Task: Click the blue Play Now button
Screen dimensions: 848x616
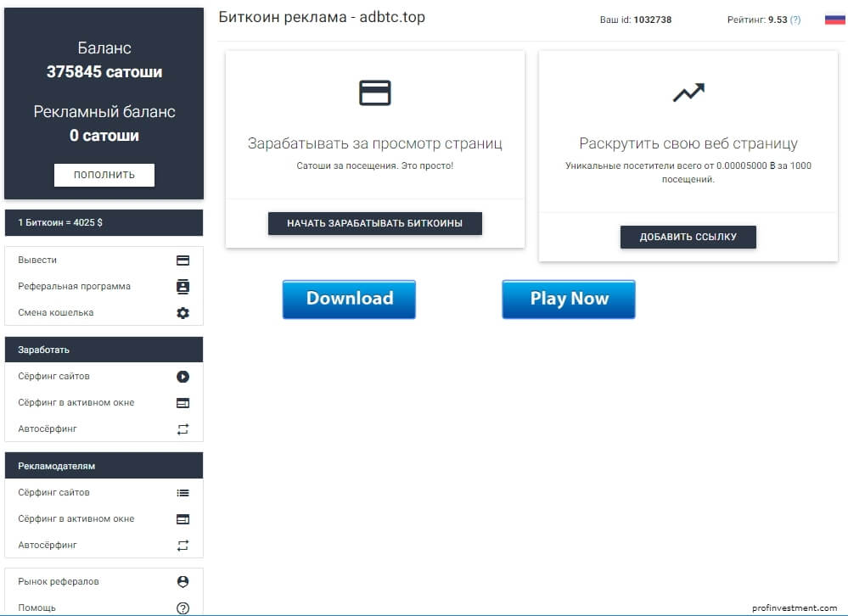Action: [569, 299]
